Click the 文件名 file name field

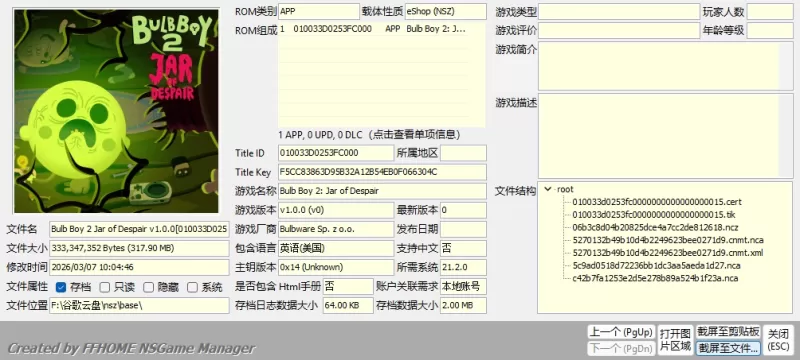coord(139,229)
